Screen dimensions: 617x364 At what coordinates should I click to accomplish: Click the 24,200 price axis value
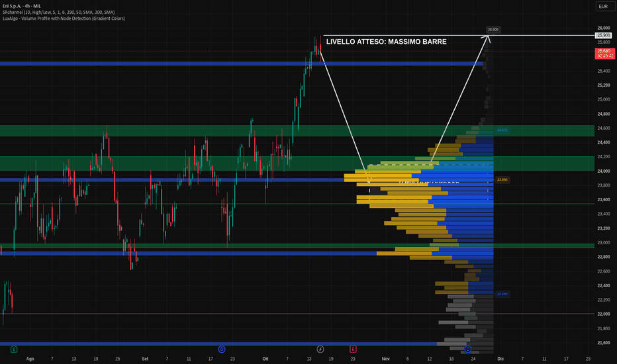click(x=604, y=157)
